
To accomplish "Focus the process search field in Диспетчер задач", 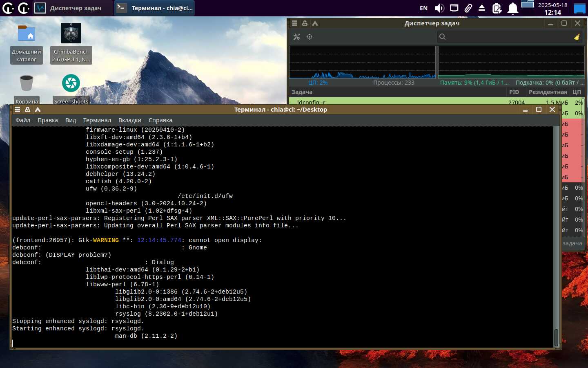I will click(x=510, y=37).
